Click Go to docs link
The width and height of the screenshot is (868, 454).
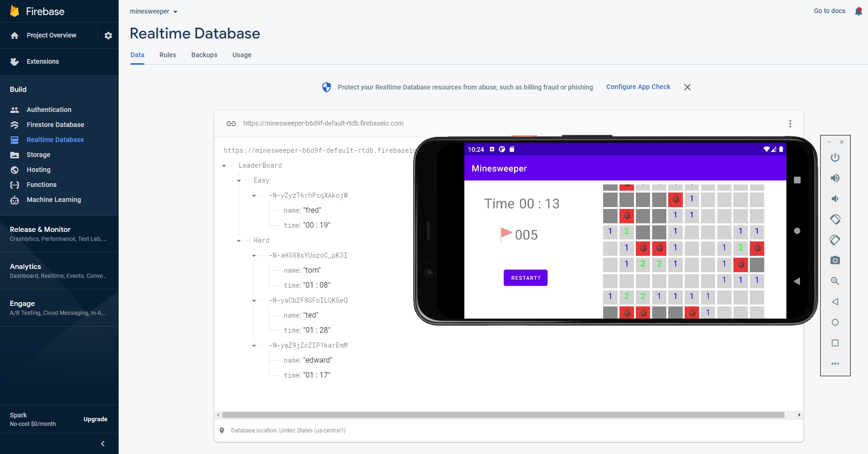830,11
